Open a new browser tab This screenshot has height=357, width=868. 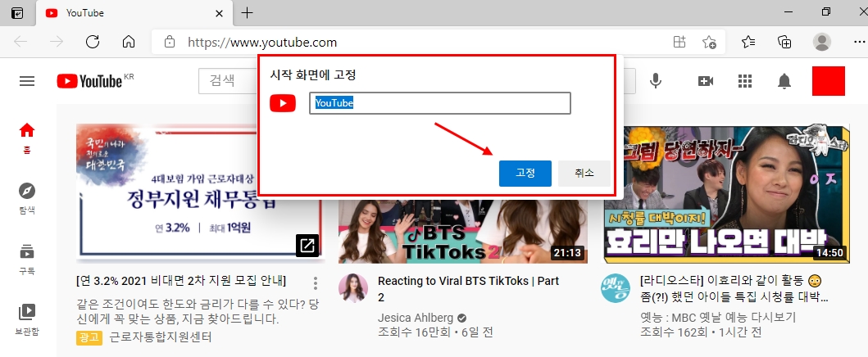(248, 13)
